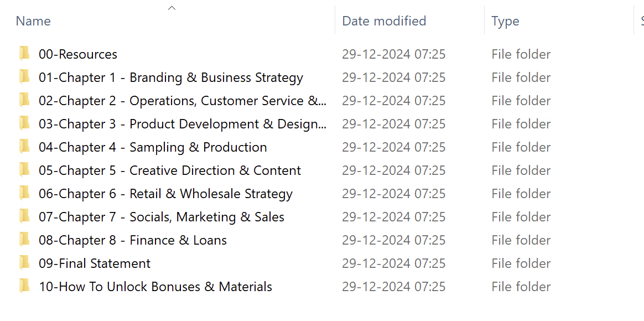Sort by the Name column header

(x=33, y=21)
